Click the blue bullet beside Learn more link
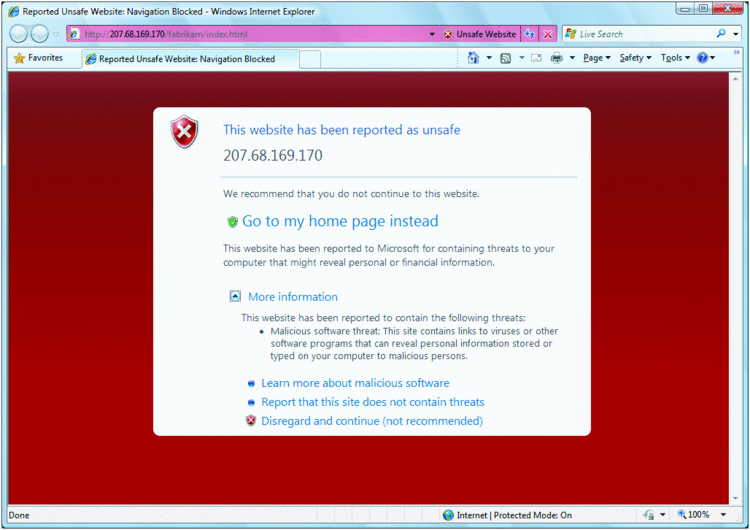This screenshot has width=750, height=530. click(251, 383)
